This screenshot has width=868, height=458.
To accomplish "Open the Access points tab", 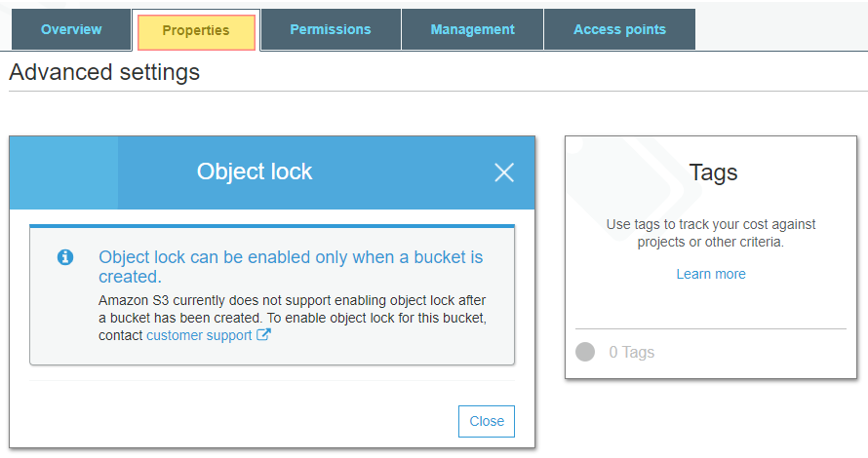I will coord(619,30).
